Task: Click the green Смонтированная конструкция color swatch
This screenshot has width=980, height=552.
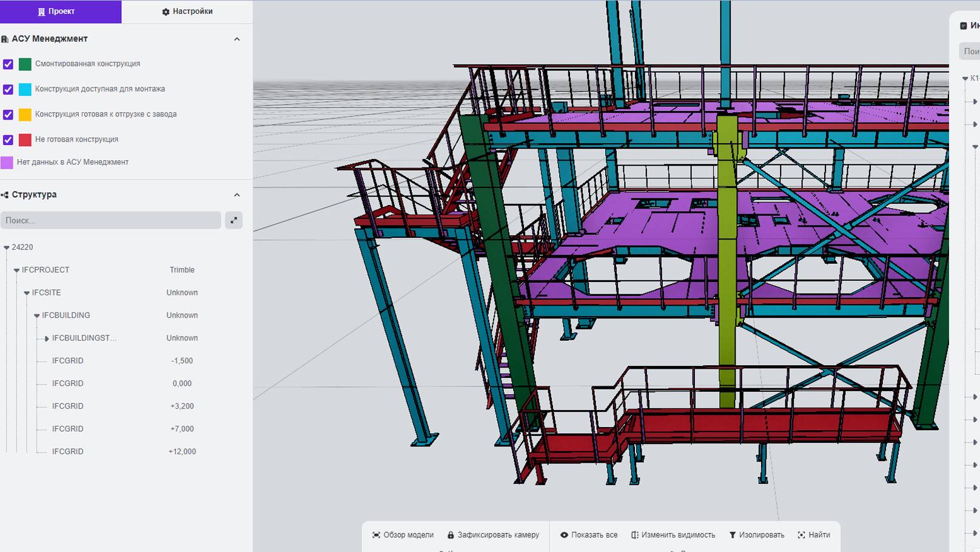Action: coord(25,64)
